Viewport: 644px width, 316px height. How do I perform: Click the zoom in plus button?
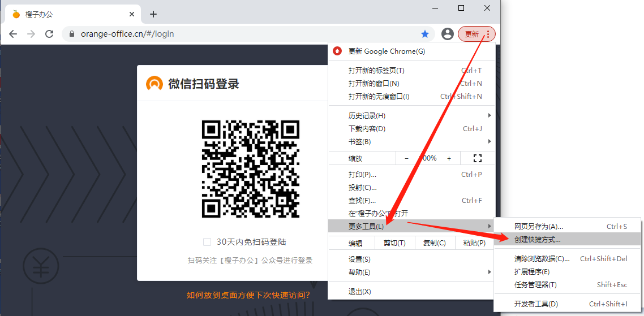[x=449, y=158]
